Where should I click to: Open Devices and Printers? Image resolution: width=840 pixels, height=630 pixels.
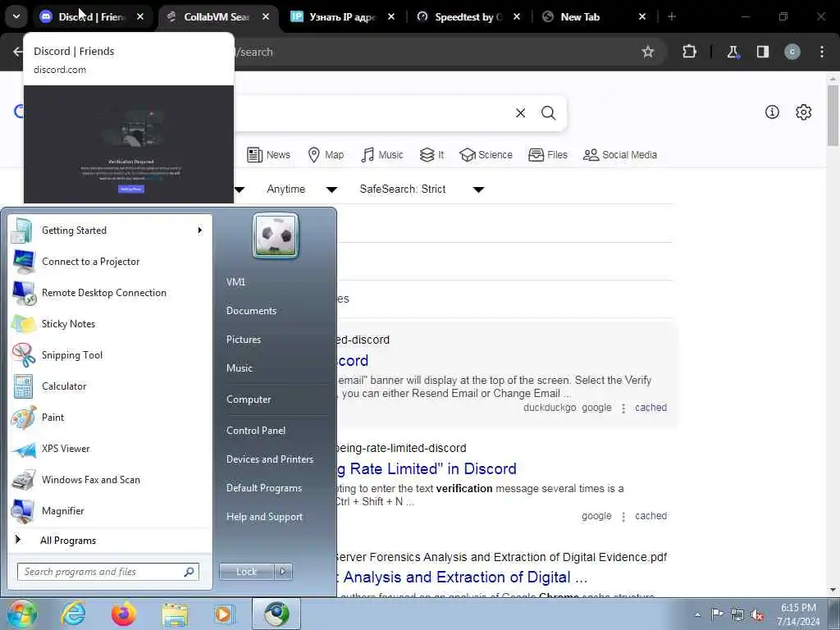tap(269, 459)
